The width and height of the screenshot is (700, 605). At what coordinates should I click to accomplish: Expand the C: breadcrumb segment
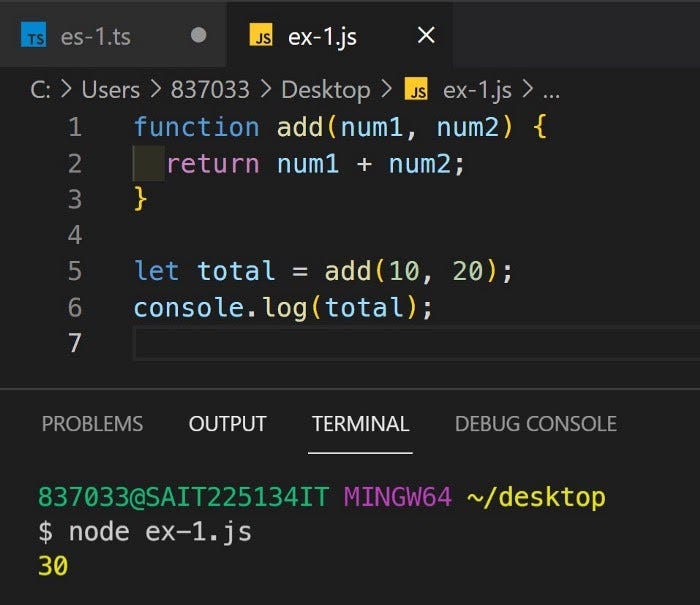point(40,90)
